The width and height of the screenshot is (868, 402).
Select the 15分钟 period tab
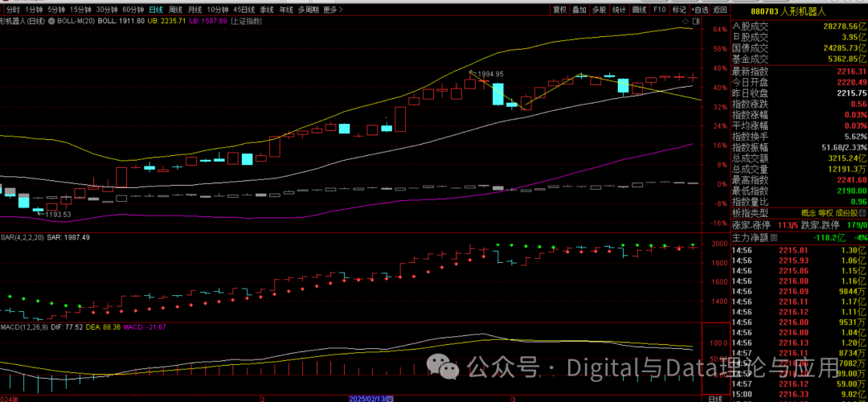80,10
